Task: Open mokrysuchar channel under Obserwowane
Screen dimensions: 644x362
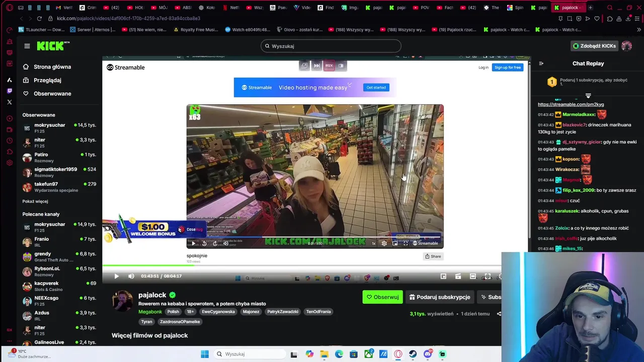Action: [x=59, y=128]
